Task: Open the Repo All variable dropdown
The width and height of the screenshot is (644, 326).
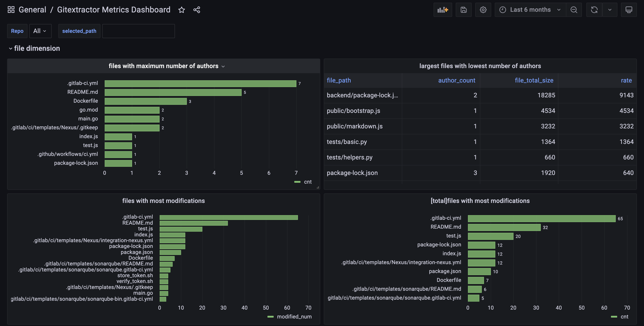Action: 40,31
